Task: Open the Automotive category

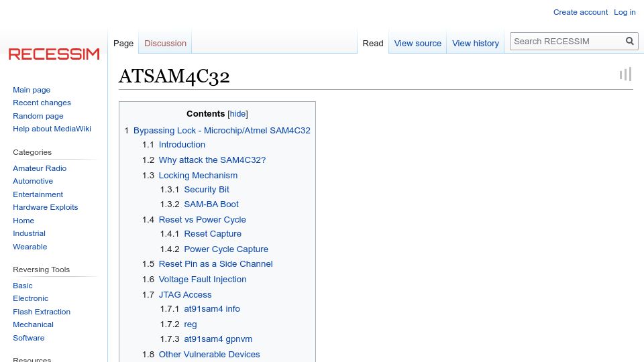Action: coord(33,181)
